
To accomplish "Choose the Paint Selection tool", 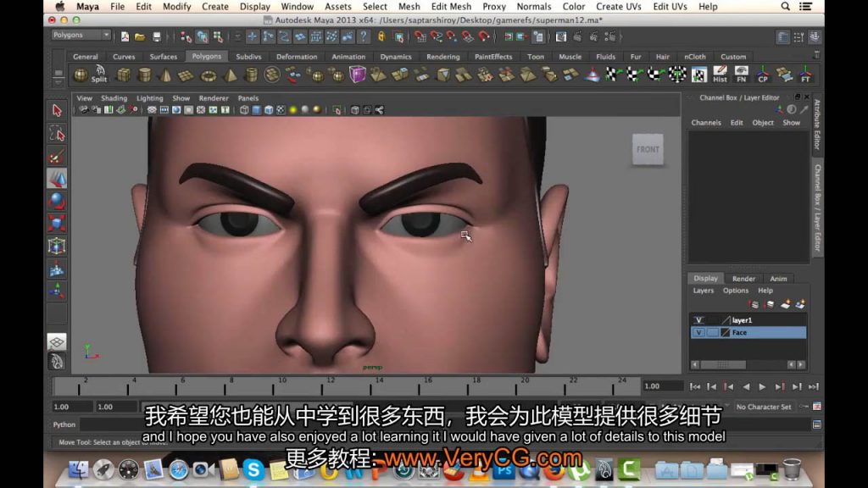I will click(57, 157).
